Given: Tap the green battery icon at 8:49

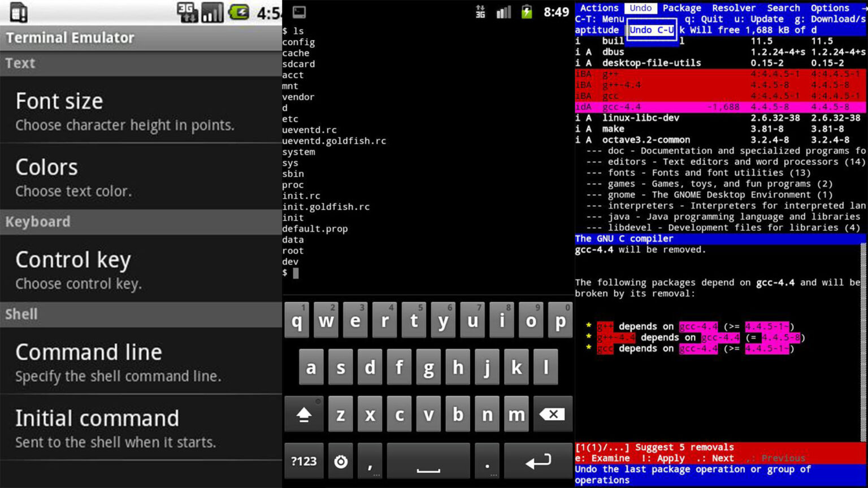Looking at the screenshot, I should click(527, 12).
